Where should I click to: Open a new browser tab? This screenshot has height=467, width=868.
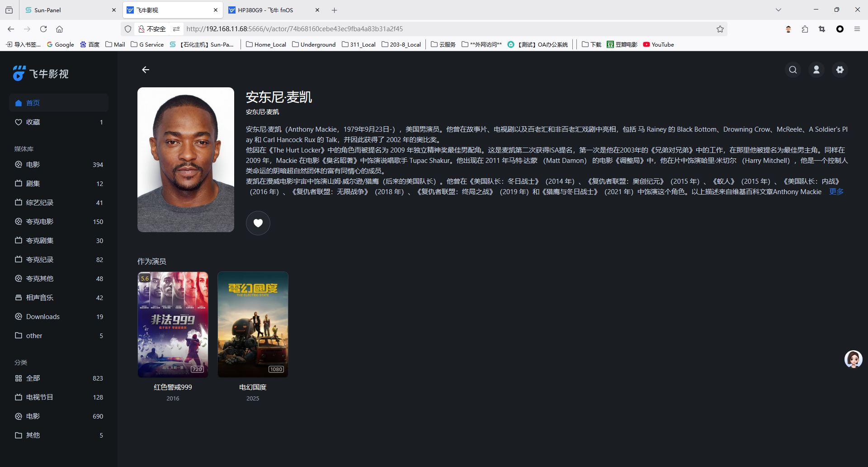[335, 10]
